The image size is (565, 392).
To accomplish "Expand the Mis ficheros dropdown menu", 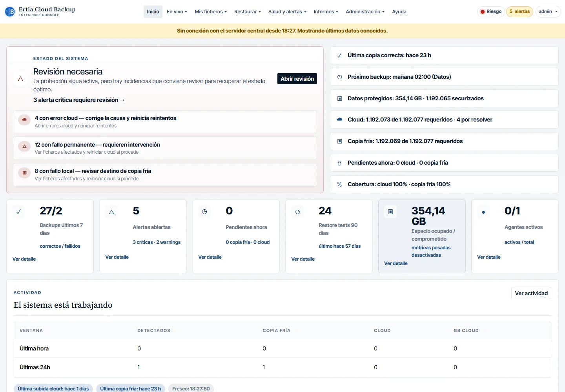I will pos(211,12).
